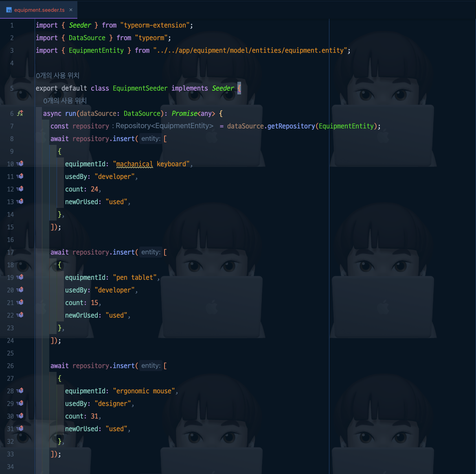Click repository.insert call on line 17
Viewport: 476px width, 474px height.
click(103, 252)
